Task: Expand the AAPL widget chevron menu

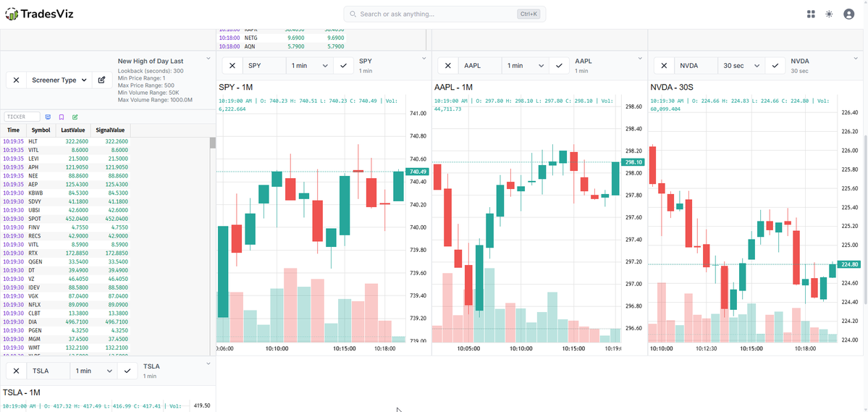Action: pos(640,58)
